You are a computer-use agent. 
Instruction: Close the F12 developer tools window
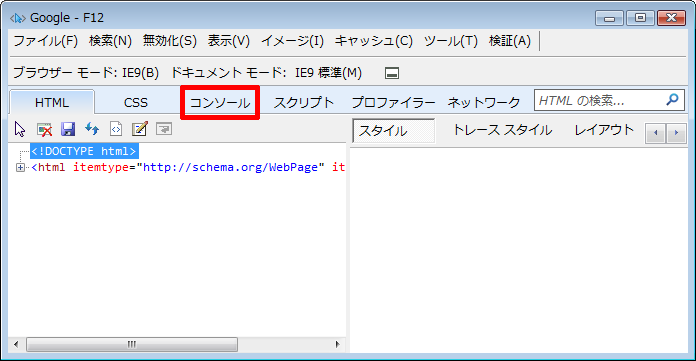tap(672, 18)
